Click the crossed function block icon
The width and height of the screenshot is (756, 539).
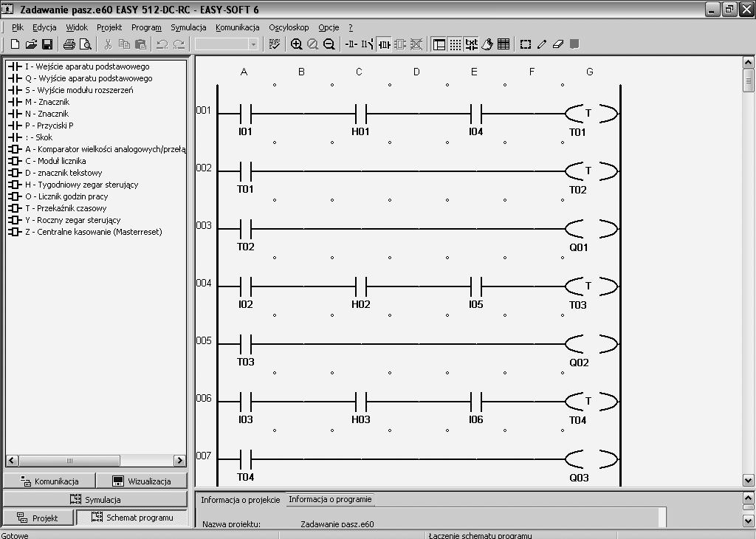[416, 44]
